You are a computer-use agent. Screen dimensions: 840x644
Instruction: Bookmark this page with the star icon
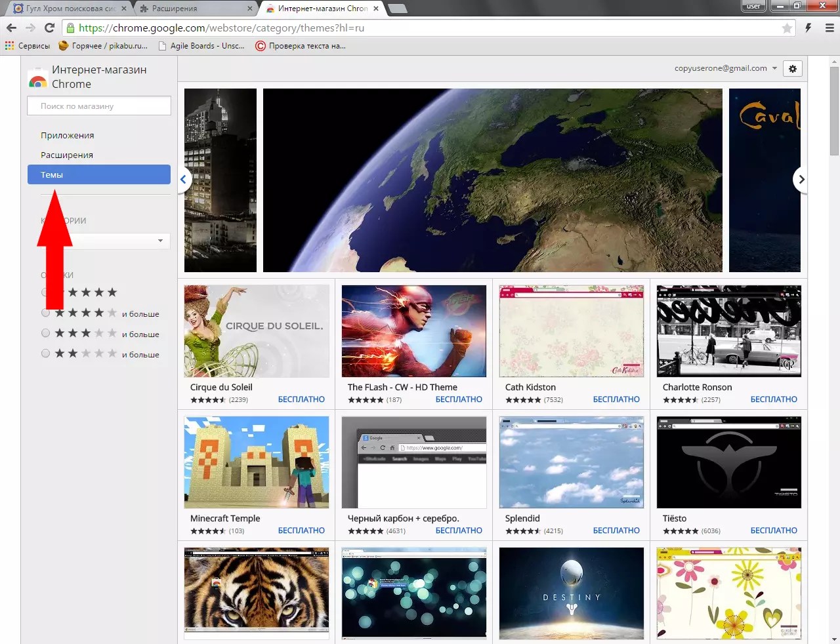[x=787, y=28]
